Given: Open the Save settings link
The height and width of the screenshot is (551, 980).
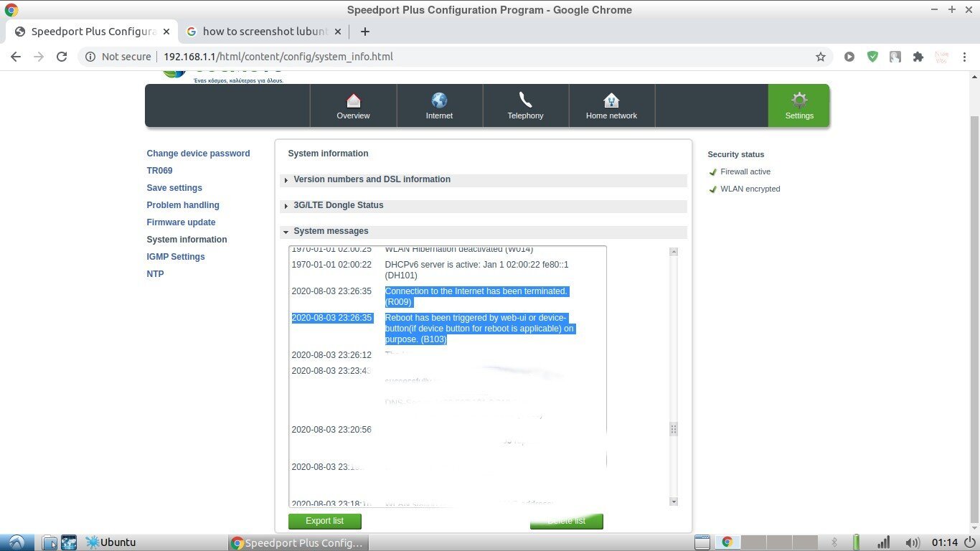Looking at the screenshot, I should pos(174,188).
